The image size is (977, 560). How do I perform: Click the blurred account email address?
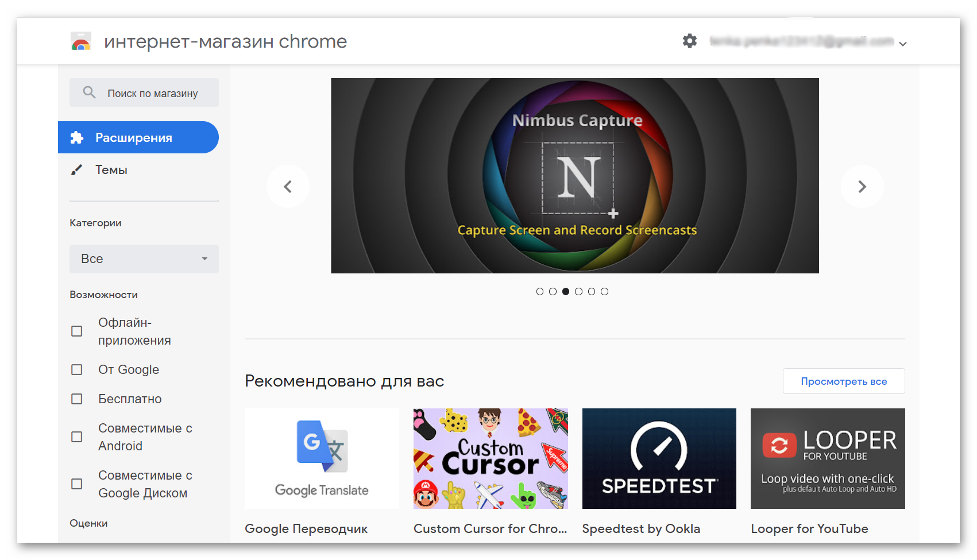coord(802,41)
